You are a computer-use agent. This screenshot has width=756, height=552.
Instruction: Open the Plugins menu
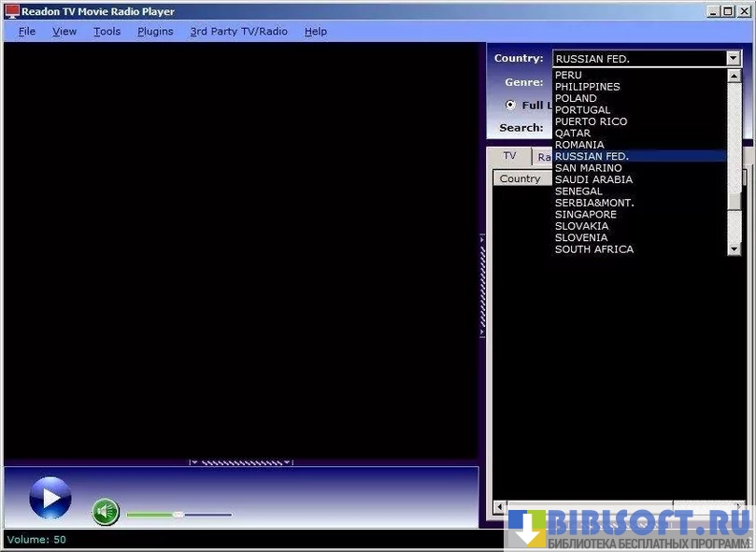pos(155,31)
